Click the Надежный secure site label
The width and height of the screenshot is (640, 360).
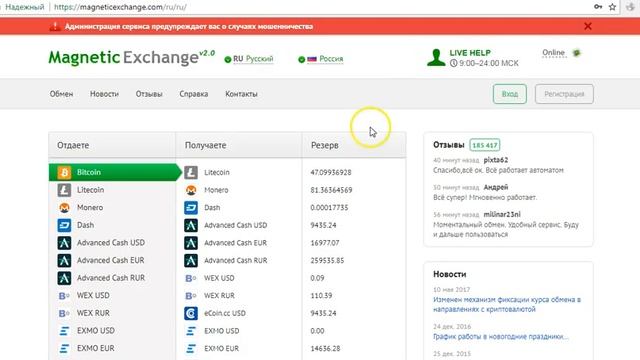coord(24,7)
